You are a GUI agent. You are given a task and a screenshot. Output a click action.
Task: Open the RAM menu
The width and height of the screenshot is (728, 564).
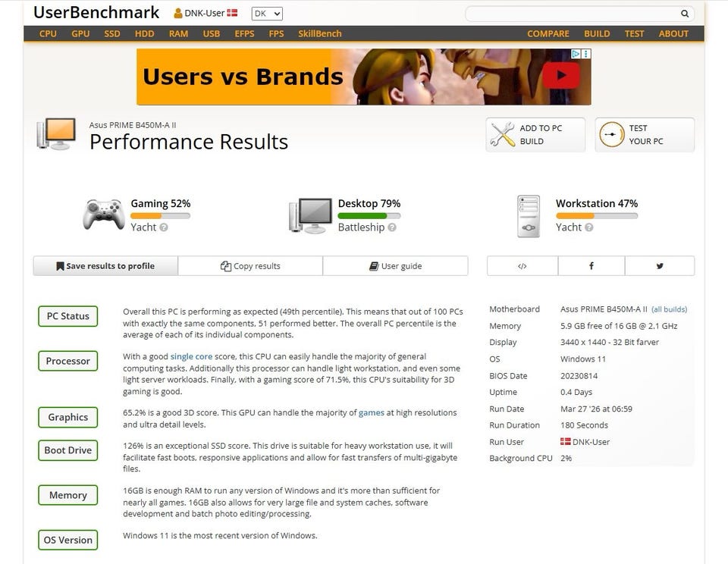(178, 33)
